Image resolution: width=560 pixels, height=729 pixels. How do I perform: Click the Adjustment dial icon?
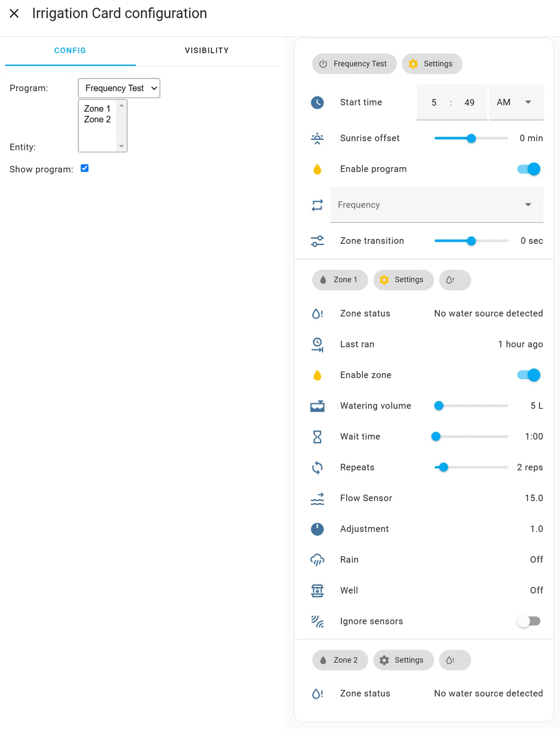[x=317, y=529]
